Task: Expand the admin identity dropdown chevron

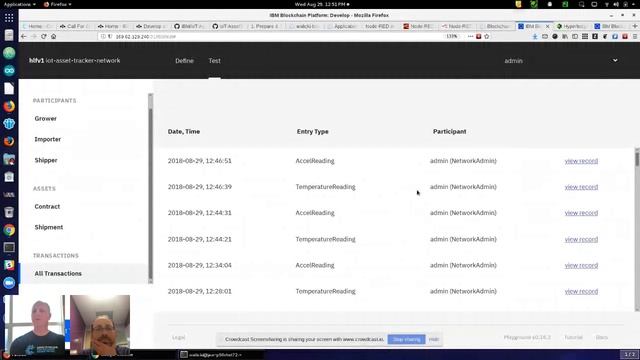Action: 615,60
